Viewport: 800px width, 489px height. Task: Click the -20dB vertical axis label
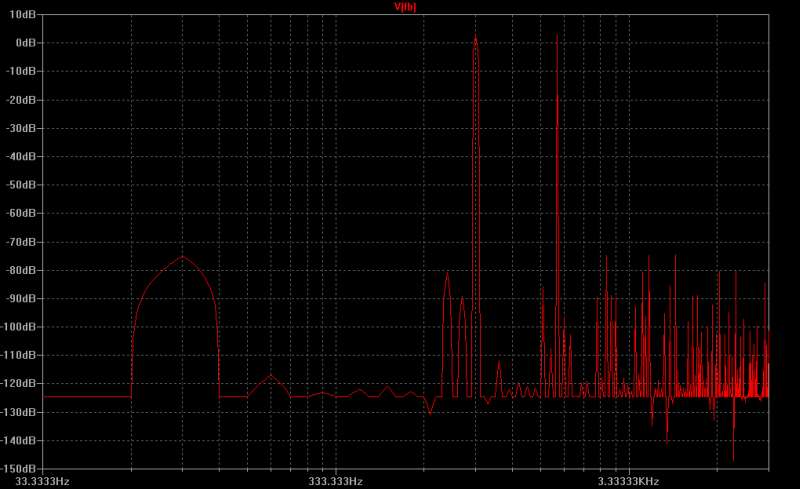tap(21, 100)
